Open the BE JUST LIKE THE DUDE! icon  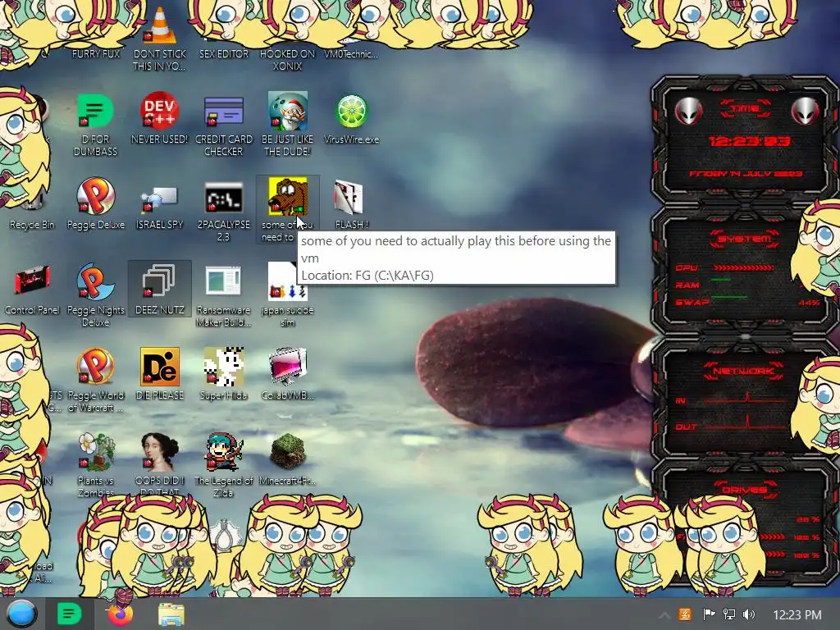tap(288, 111)
